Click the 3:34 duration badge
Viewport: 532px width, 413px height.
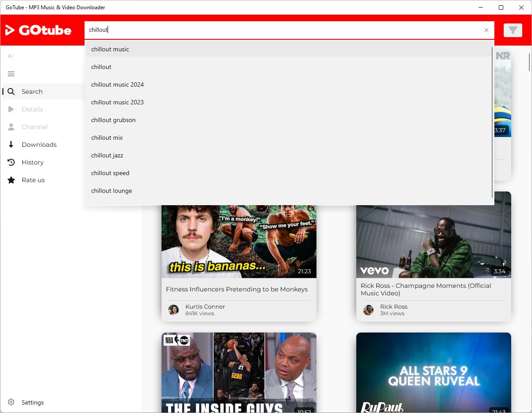[500, 271]
